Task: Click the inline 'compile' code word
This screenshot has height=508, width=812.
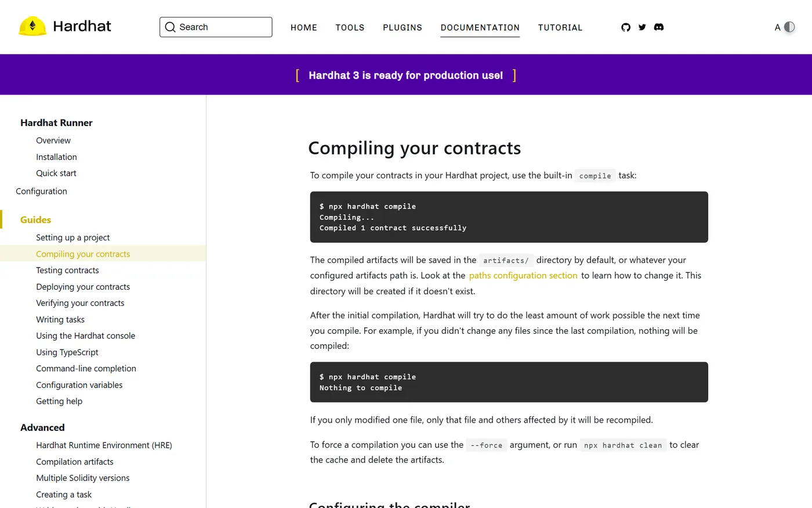Action: 595,176
